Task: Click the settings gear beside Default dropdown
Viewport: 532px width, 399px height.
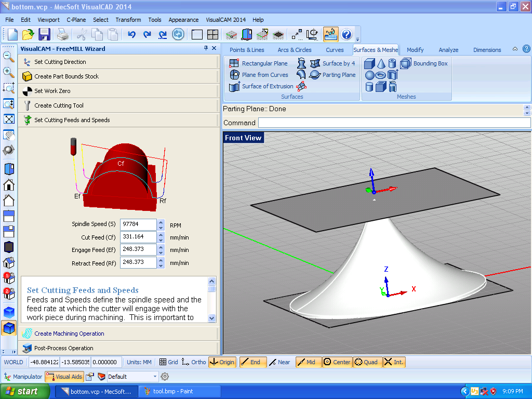Action: tap(165, 376)
